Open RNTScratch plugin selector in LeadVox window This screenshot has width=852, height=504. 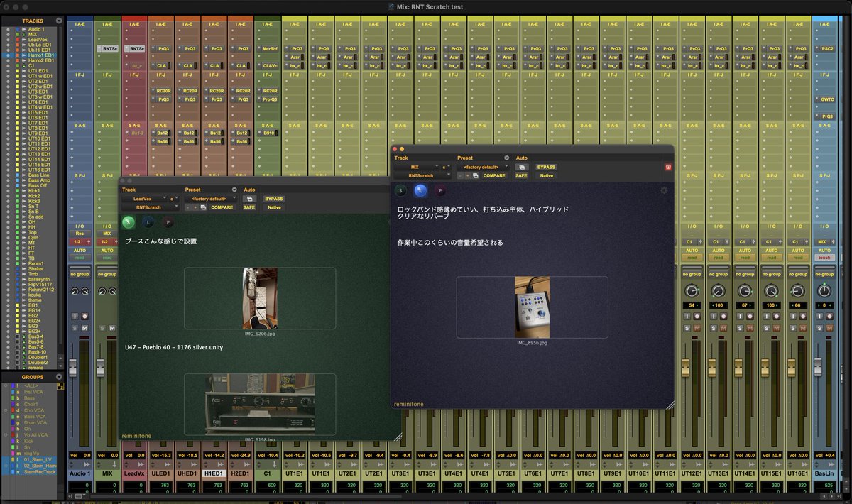pos(151,207)
